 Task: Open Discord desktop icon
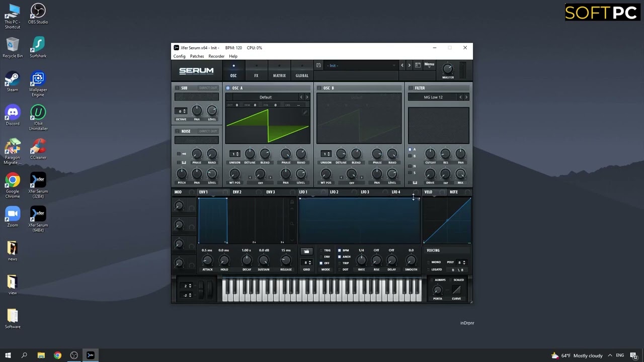[x=13, y=115]
